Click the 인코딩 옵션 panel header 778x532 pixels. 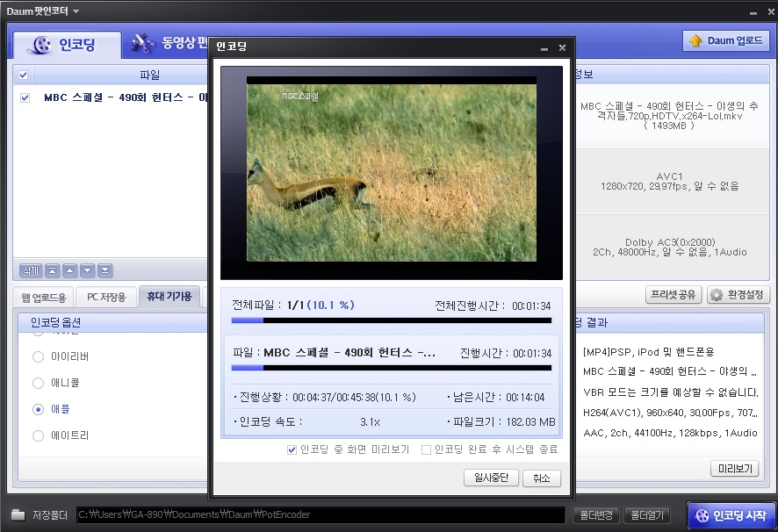point(112,322)
